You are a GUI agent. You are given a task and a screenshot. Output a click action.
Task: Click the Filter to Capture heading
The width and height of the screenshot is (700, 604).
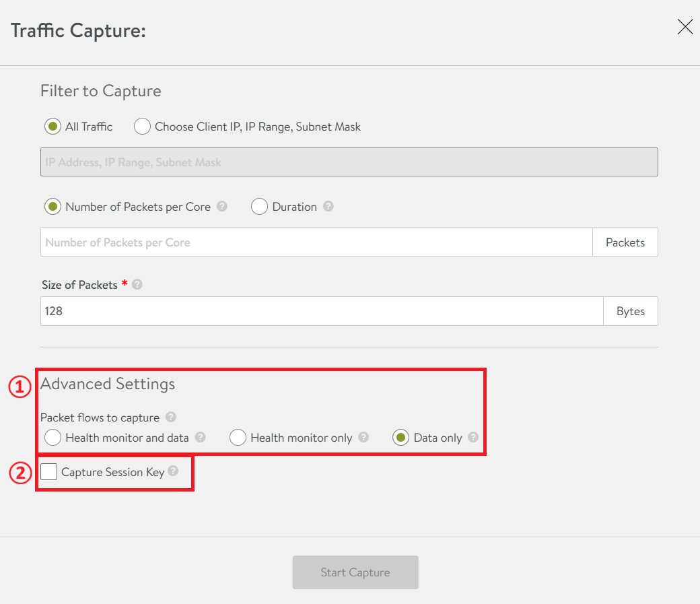click(x=101, y=91)
